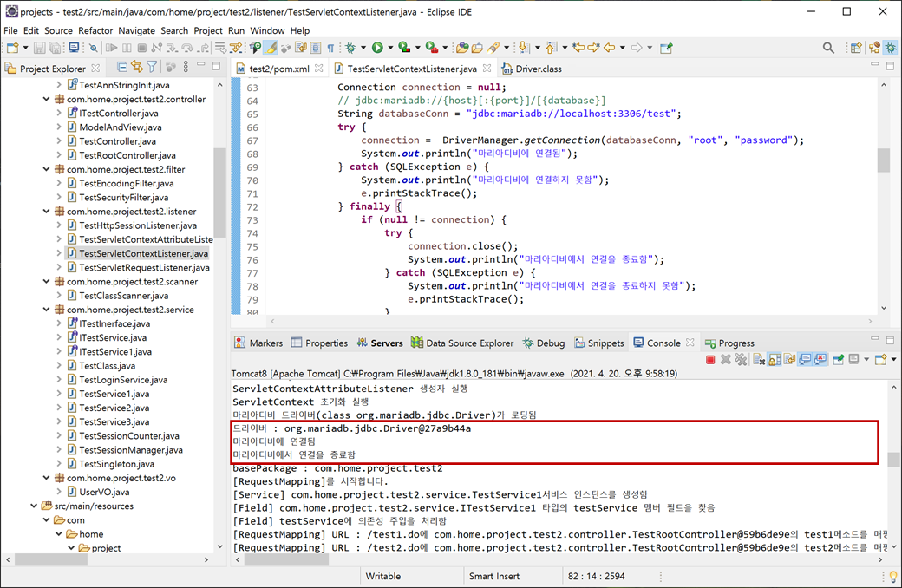The width and height of the screenshot is (902, 588).
Task: Launch Debug mode via the bug icon
Action: click(349, 49)
